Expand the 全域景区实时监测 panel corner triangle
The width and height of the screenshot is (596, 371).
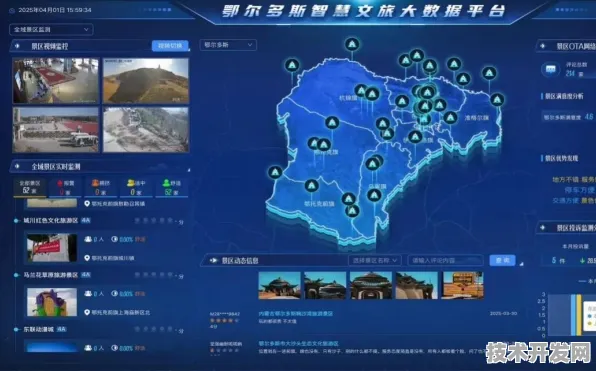(189, 170)
